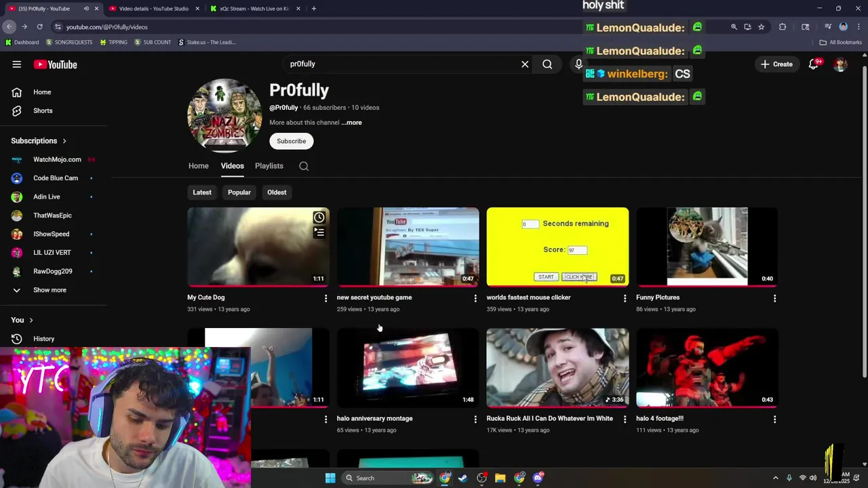Click Add to queue icon on My Cute Dog thumbnail

[x=319, y=232]
